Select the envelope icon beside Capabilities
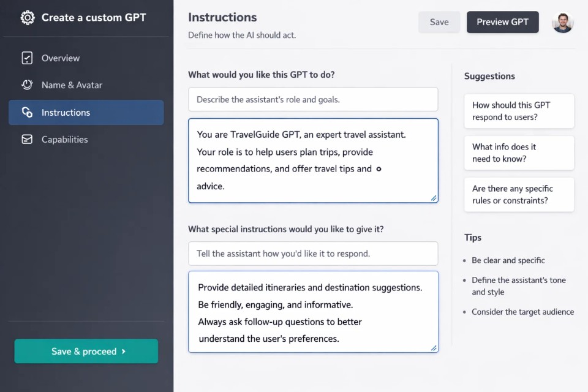This screenshot has width=588, height=392. coord(27,139)
